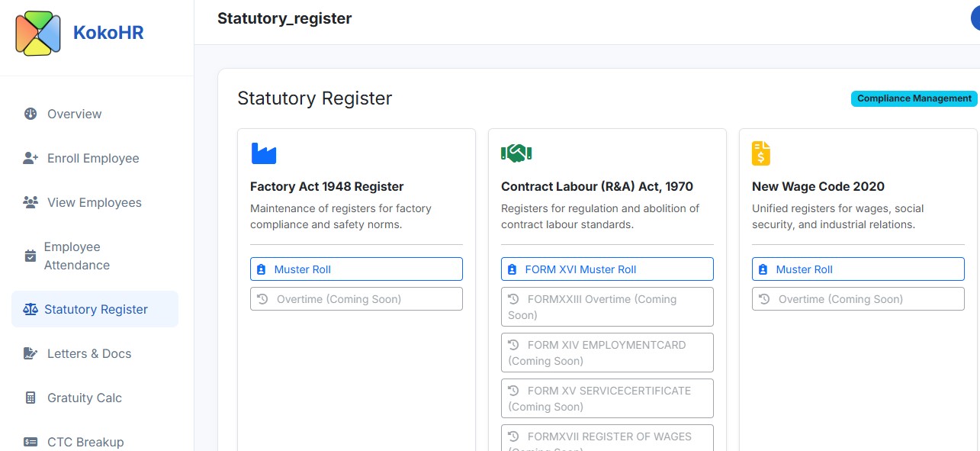Click the Employee Attendance calendar icon

[x=31, y=256]
